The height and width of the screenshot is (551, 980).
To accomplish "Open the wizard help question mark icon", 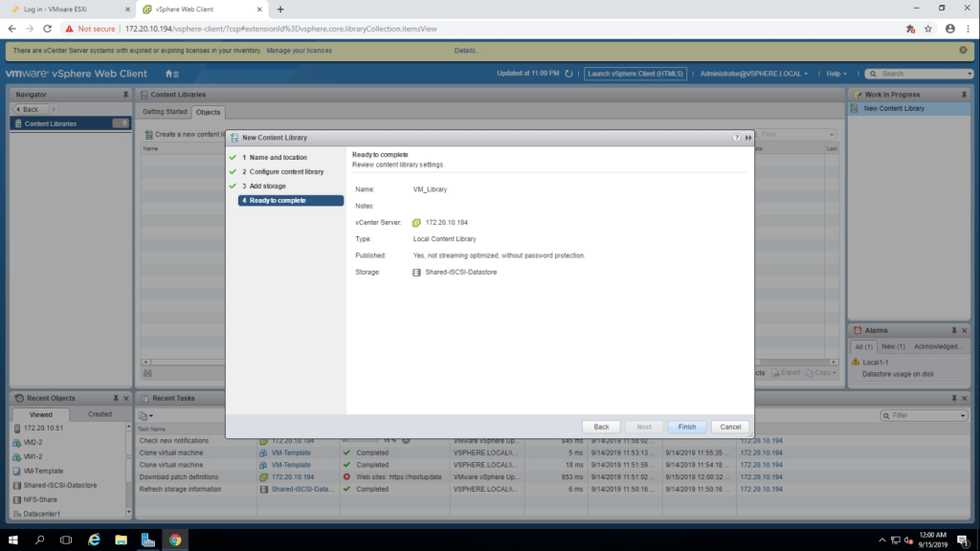I will click(736, 138).
